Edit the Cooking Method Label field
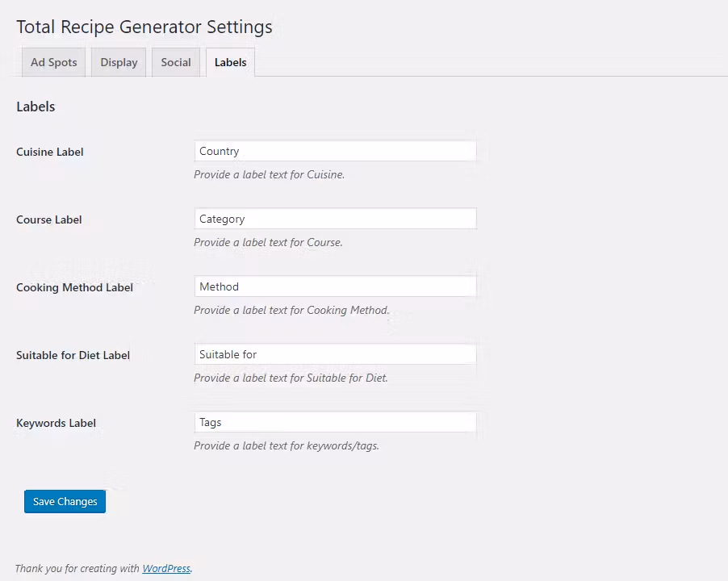The image size is (728, 581). point(335,286)
